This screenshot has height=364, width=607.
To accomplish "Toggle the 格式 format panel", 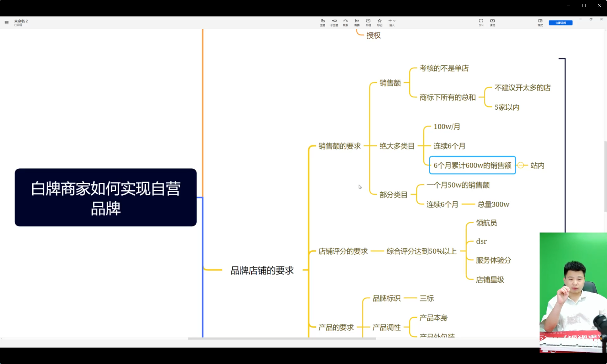I will [x=540, y=22].
